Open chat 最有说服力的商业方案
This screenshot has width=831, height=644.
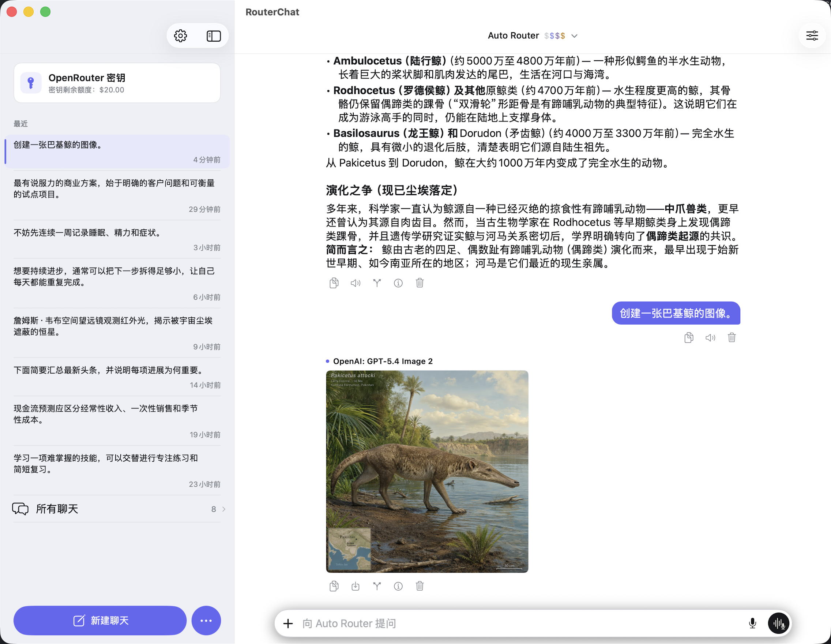coord(117,196)
